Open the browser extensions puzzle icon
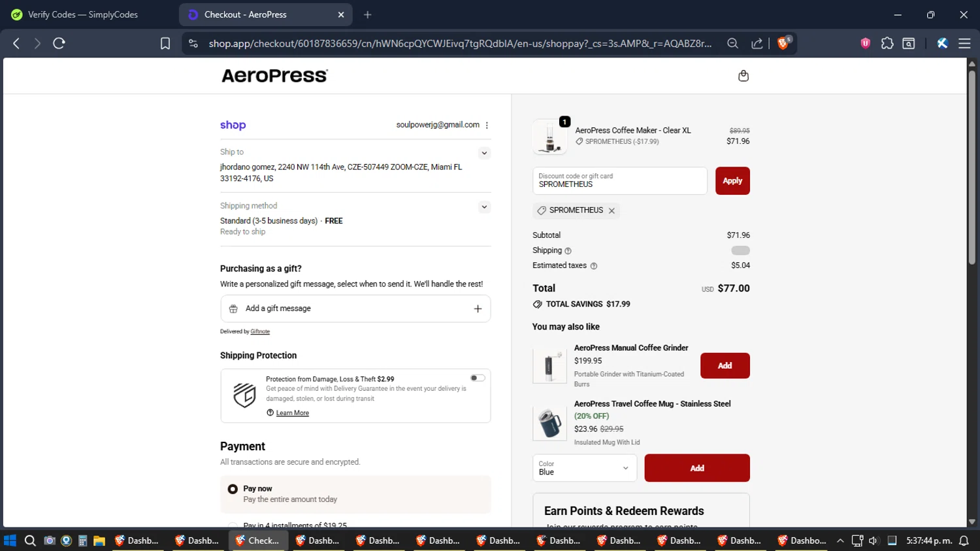The image size is (980, 551). (887, 43)
